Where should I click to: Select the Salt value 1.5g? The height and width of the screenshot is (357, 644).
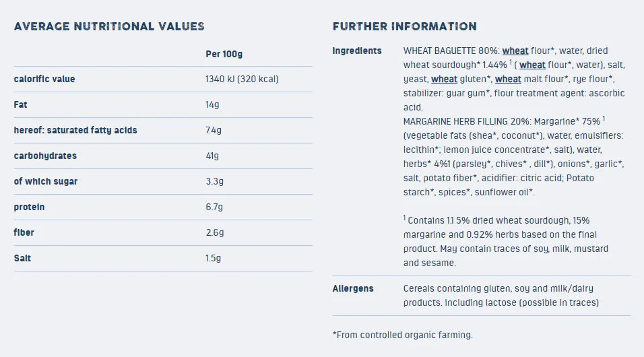tap(213, 258)
